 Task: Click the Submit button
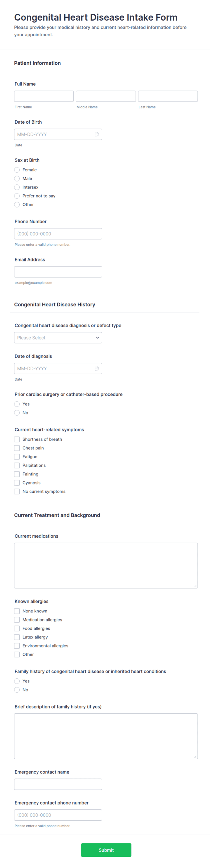pyautogui.click(x=106, y=850)
